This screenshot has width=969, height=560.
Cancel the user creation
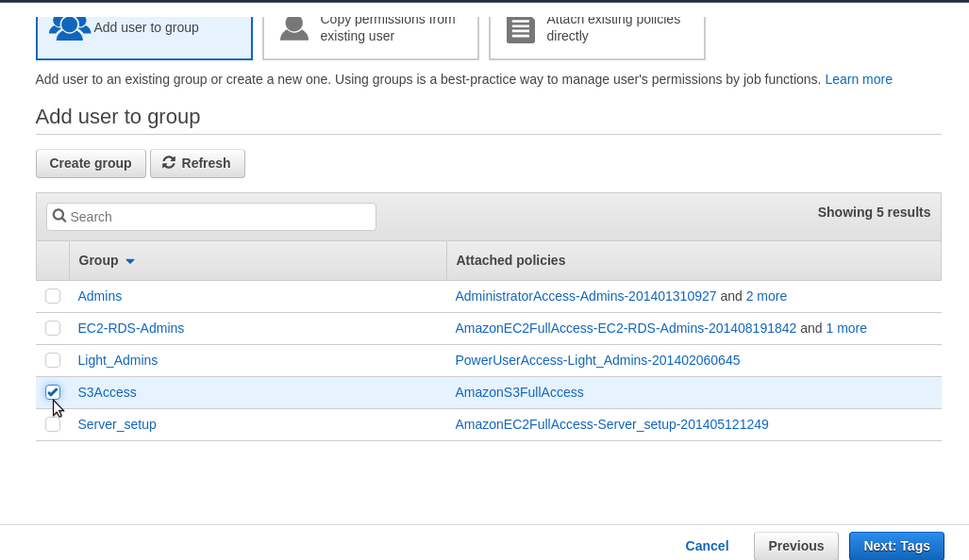(707, 546)
